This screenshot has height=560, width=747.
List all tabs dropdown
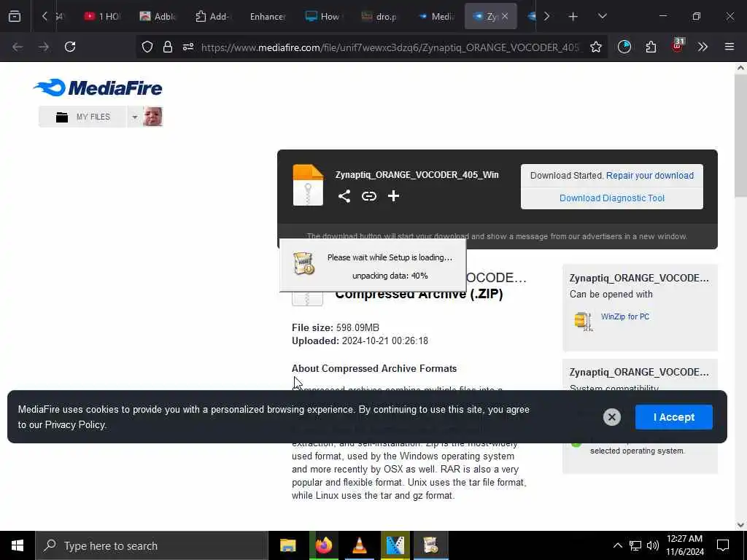click(602, 16)
